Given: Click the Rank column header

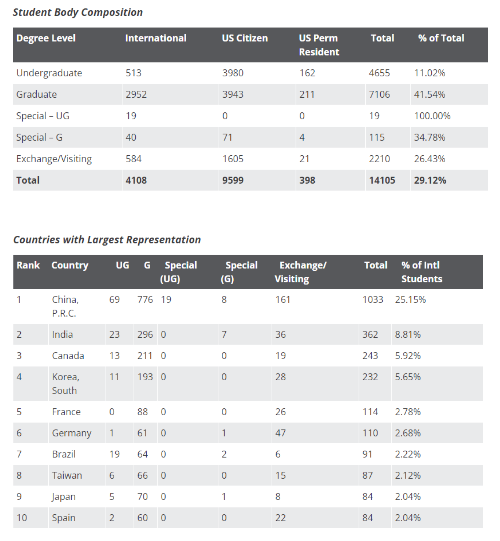Looking at the screenshot, I should pos(28,265).
